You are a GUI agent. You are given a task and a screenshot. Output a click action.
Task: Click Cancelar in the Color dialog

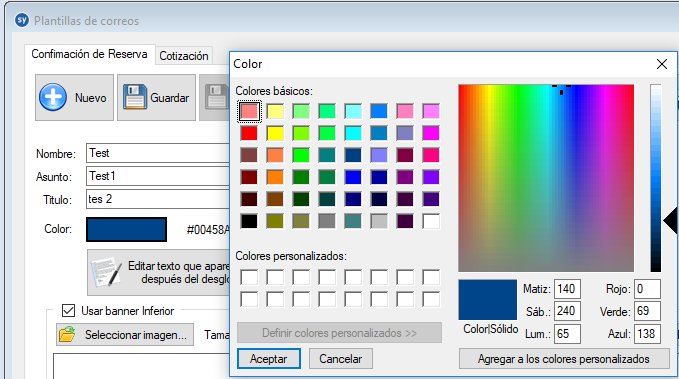click(340, 359)
